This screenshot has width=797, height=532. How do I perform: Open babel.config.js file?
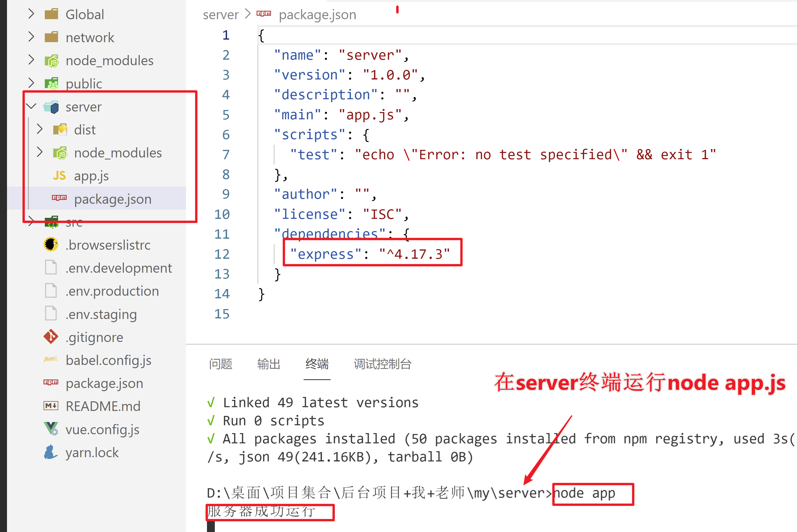coord(108,360)
